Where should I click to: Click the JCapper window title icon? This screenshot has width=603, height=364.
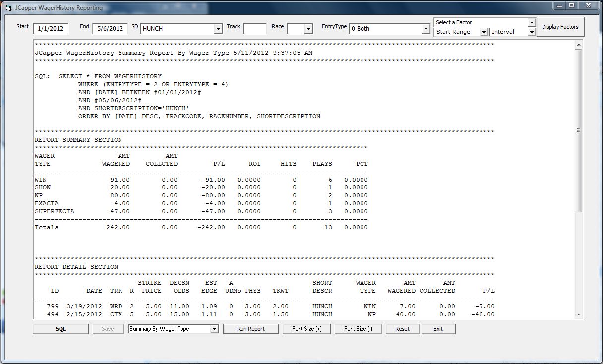coord(7,8)
